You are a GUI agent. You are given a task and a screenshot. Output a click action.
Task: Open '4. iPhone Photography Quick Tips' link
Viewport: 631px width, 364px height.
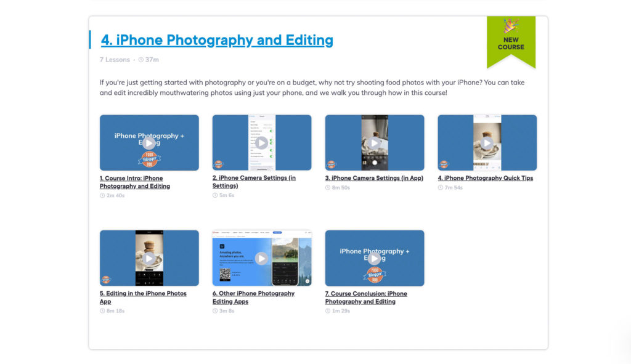(486, 178)
